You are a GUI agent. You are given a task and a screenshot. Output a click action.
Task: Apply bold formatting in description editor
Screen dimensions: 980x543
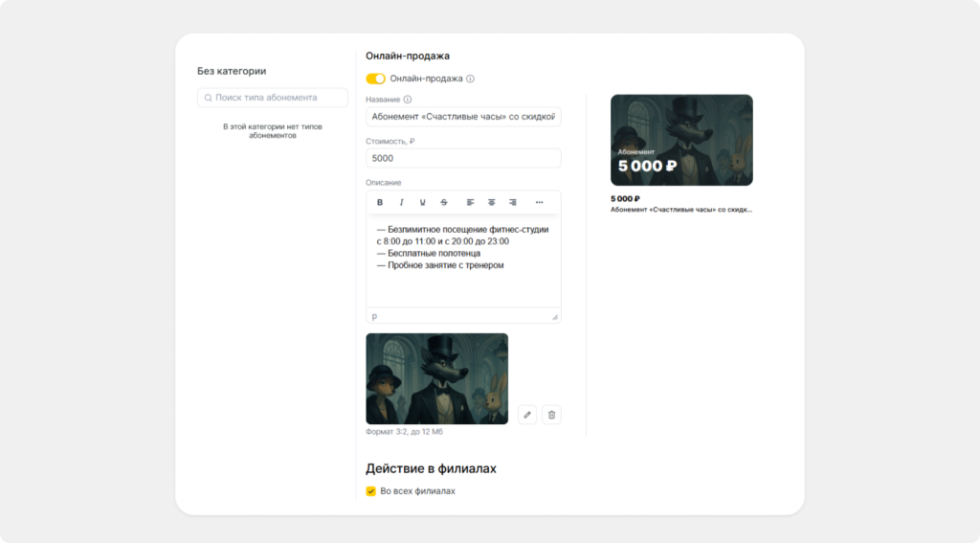380,202
